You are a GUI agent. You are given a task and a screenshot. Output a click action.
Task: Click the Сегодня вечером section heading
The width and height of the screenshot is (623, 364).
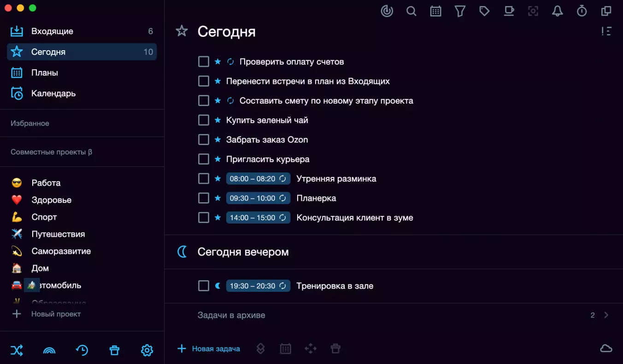243,252
